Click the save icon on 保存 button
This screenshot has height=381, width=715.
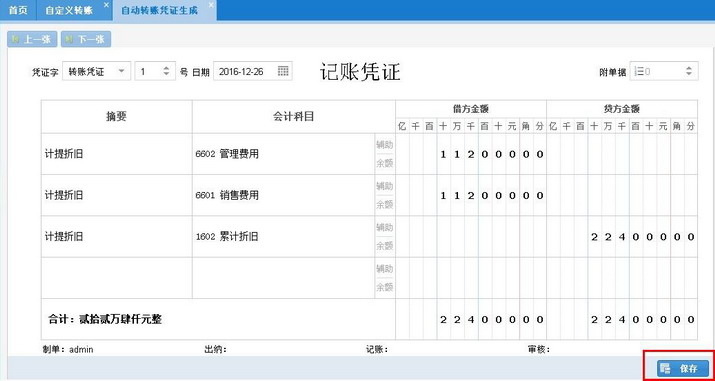coord(666,368)
